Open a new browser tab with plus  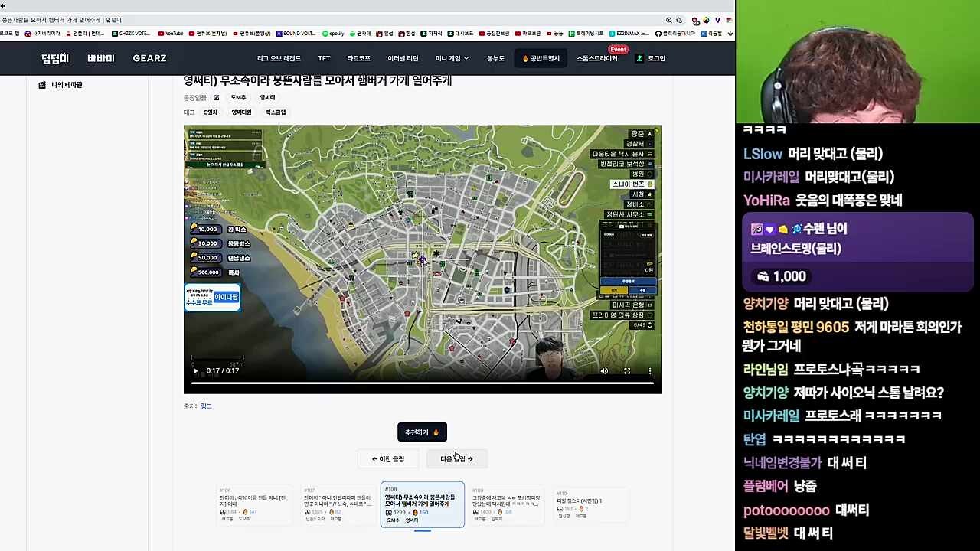[x=3, y=5]
